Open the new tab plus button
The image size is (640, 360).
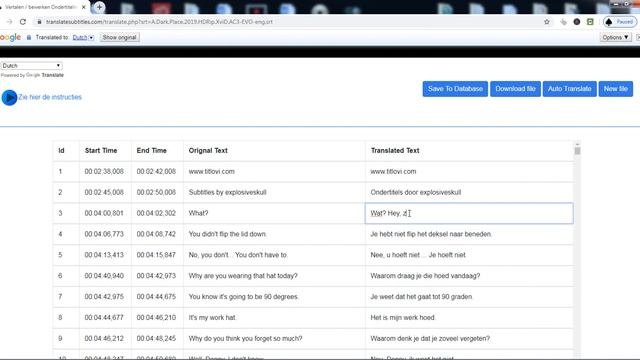(99, 7)
